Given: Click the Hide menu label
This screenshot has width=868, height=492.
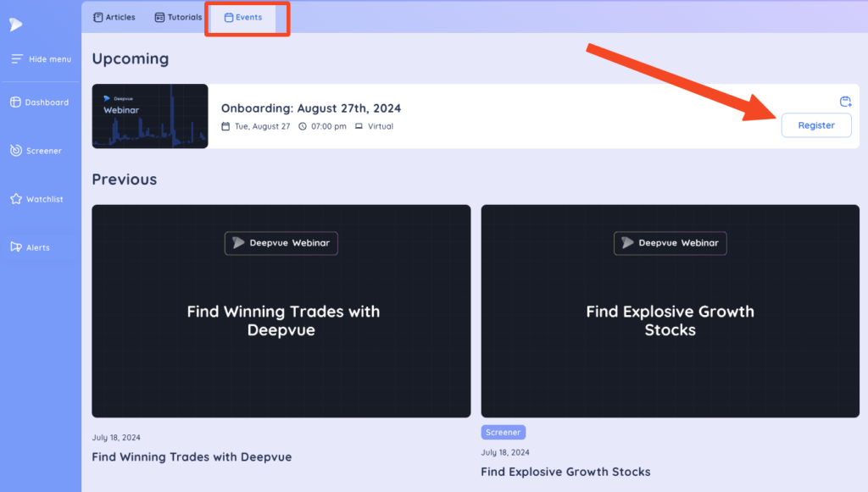Looking at the screenshot, I should pyautogui.click(x=50, y=59).
